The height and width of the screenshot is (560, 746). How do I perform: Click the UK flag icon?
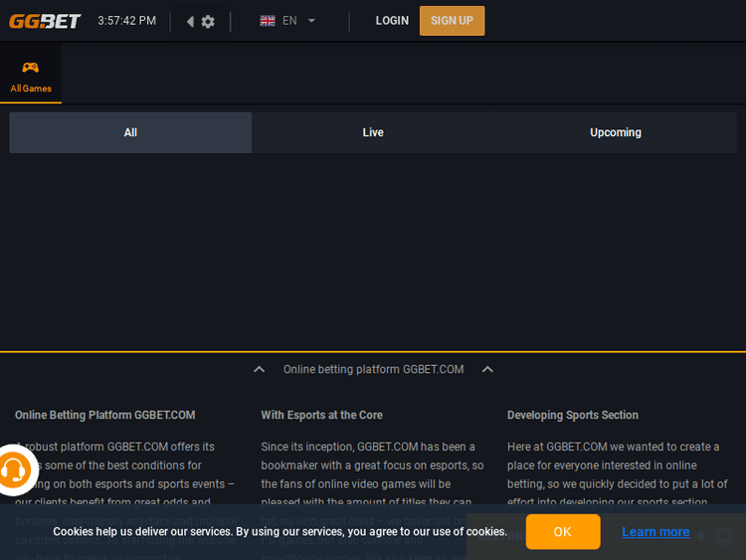coord(268,21)
